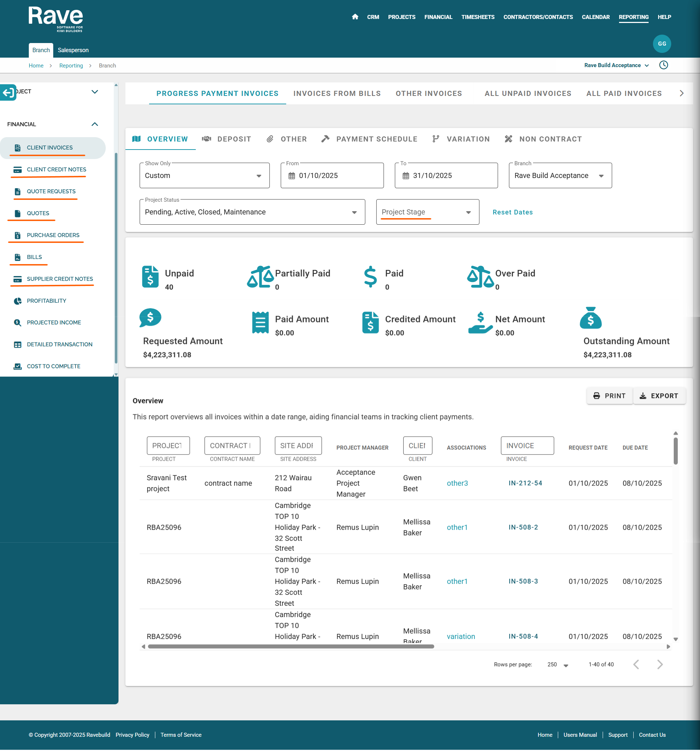This screenshot has height=751, width=700.
Task: Click the Projected Income magnifier icon
Action: [x=17, y=322]
